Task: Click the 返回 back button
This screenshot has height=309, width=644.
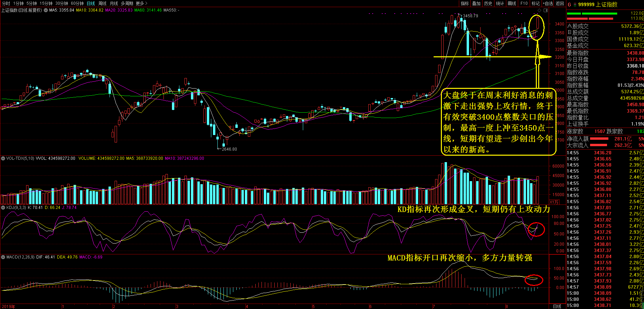Action: [x=560, y=3]
